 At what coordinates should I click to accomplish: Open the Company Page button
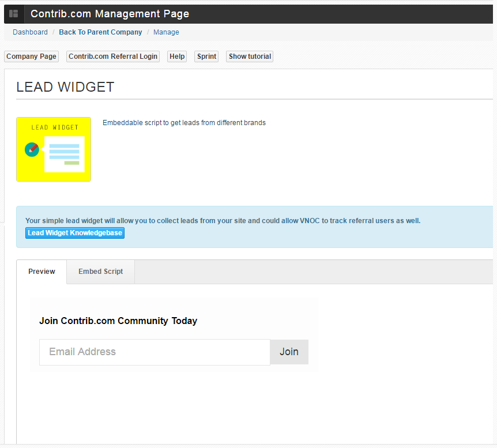tap(31, 57)
